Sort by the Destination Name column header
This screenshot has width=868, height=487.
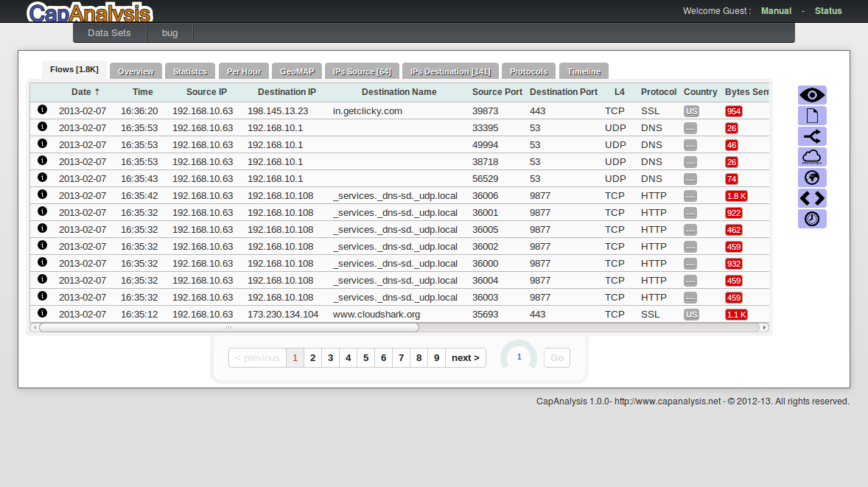point(399,92)
